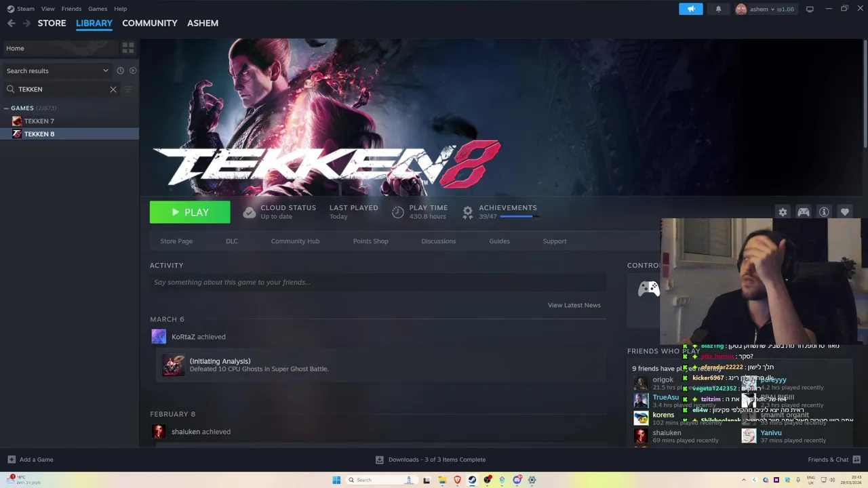Screen dimensions: 868x488
Task: Clear the TEKKEN search text
Action: [x=113, y=89]
